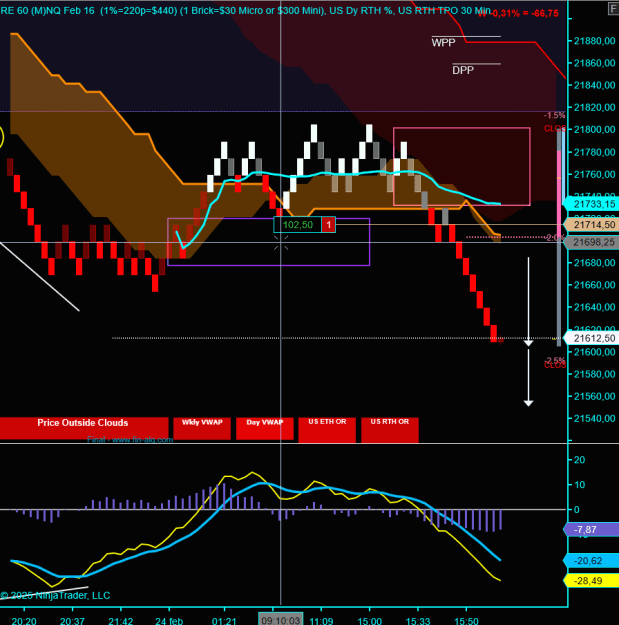Select the 21698,25 price marker
The height and width of the screenshot is (625, 619).
tap(591, 242)
